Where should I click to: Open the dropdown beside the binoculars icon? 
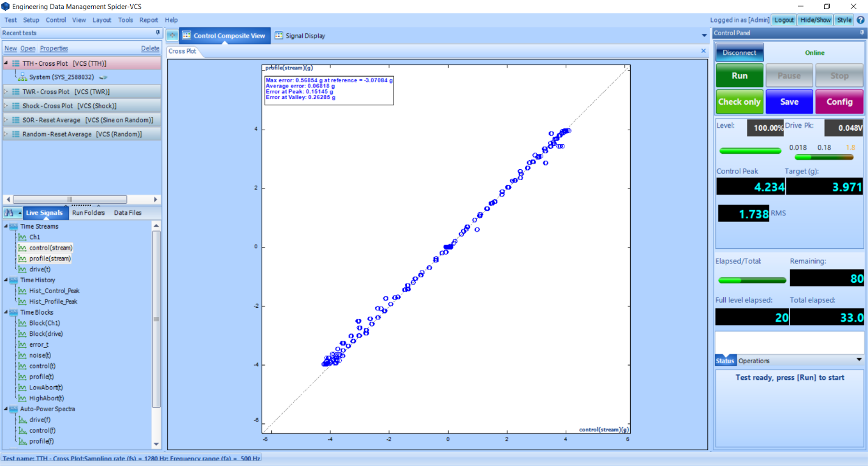click(x=19, y=214)
